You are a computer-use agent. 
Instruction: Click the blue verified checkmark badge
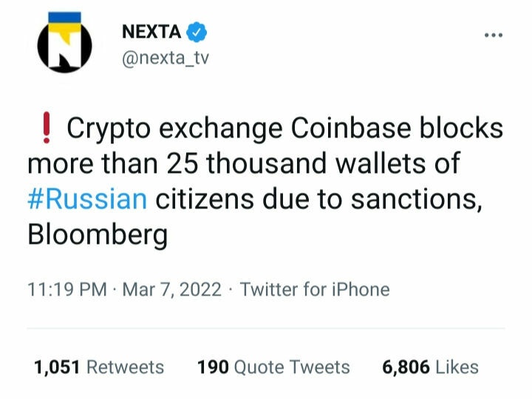coord(196,32)
